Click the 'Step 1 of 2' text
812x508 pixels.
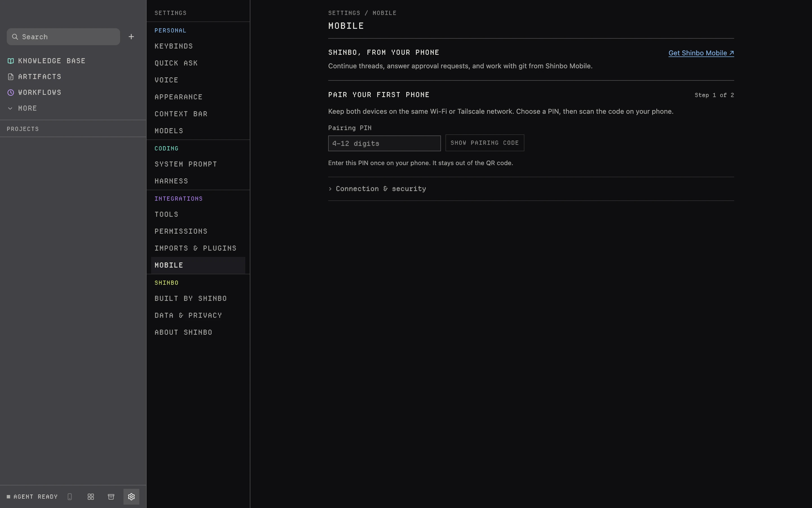(x=714, y=95)
